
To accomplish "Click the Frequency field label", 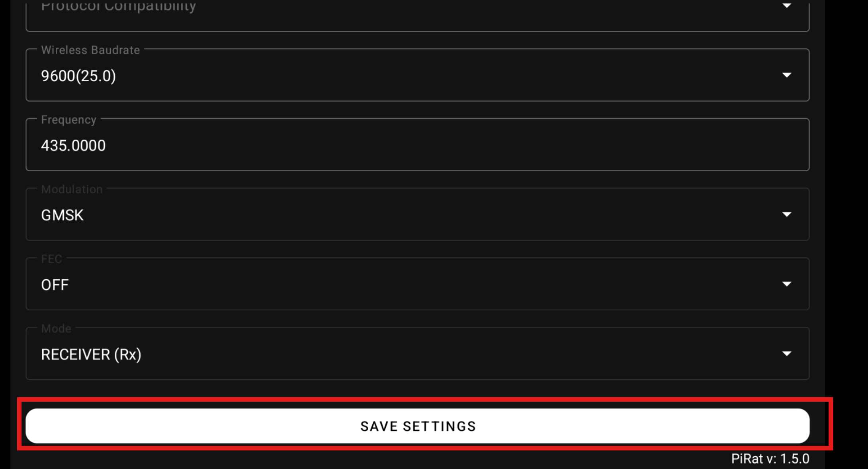I will tap(68, 120).
